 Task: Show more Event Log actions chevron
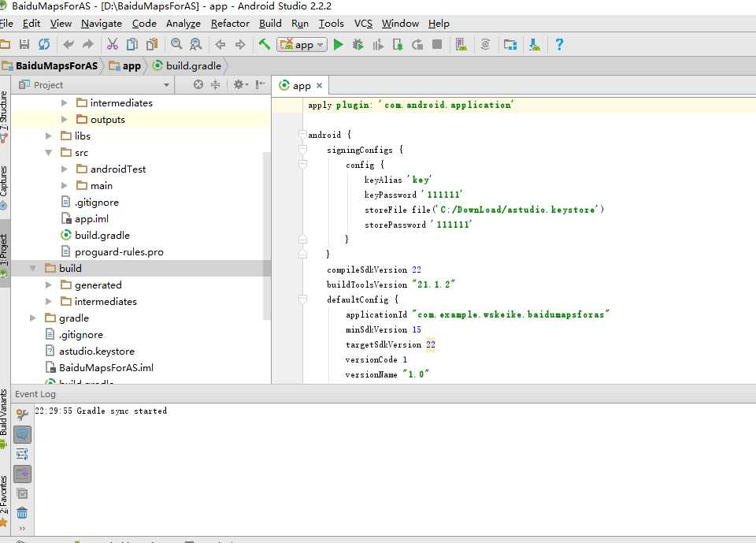pyautogui.click(x=22, y=529)
